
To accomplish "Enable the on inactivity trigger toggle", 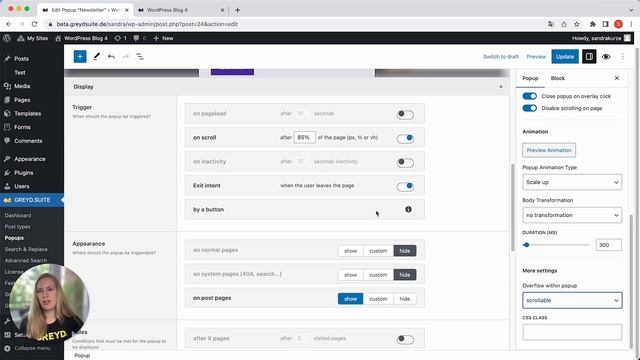I will 405,162.
